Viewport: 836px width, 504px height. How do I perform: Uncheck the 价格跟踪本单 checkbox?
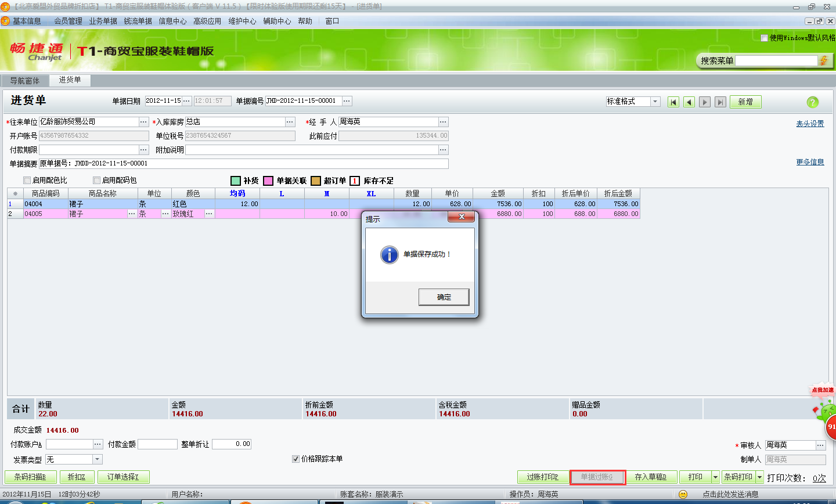click(x=296, y=459)
